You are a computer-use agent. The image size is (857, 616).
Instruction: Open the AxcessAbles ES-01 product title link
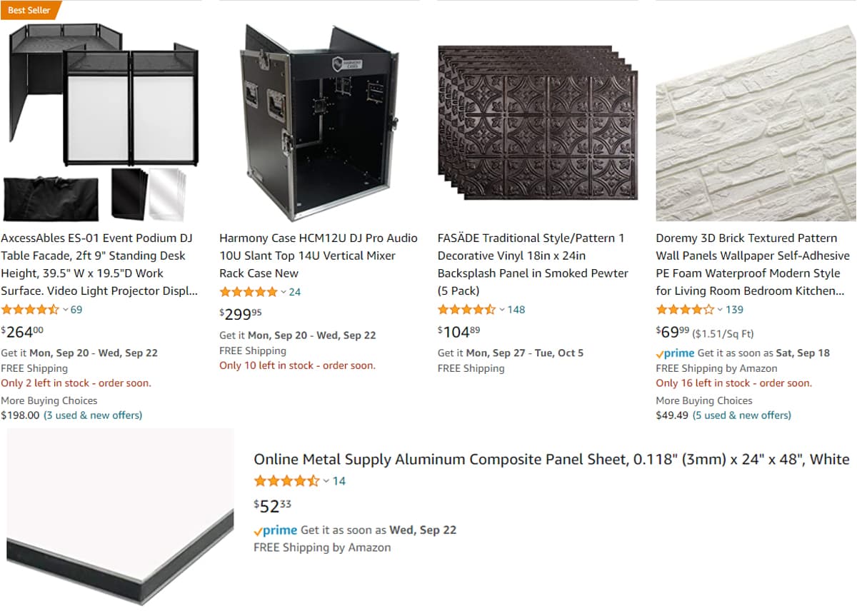click(x=100, y=264)
